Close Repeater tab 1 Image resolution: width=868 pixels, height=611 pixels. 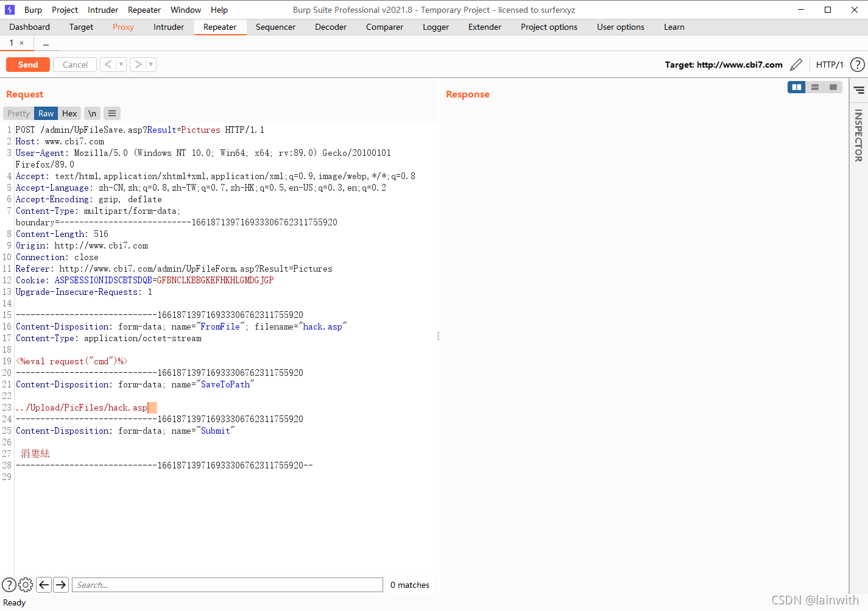(21, 43)
